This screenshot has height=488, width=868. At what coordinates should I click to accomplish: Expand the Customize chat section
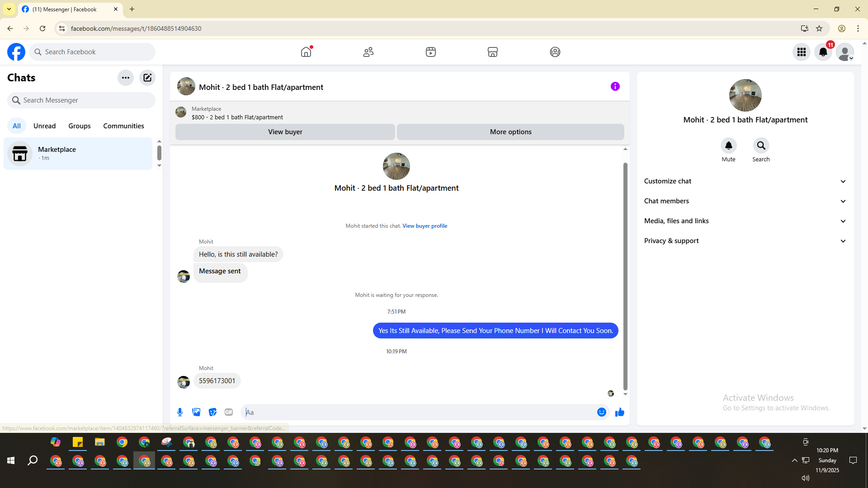745,181
